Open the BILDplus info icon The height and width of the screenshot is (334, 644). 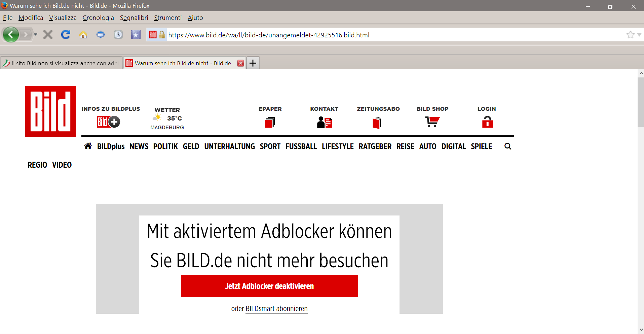(x=109, y=122)
